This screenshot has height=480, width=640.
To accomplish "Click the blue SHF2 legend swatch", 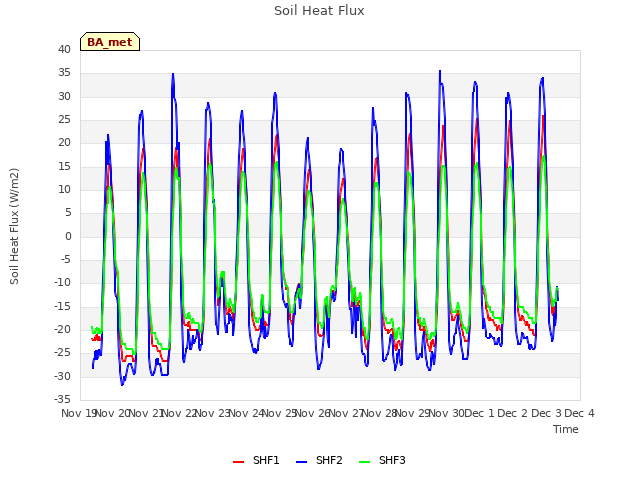I will pyautogui.click(x=301, y=462).
